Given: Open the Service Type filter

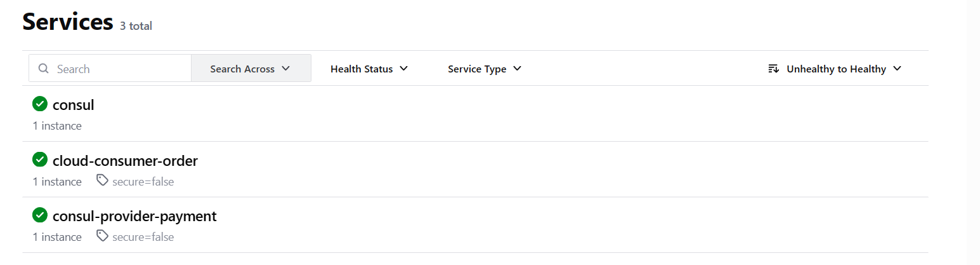Looking at the screenshot, I should click(484, 69).
